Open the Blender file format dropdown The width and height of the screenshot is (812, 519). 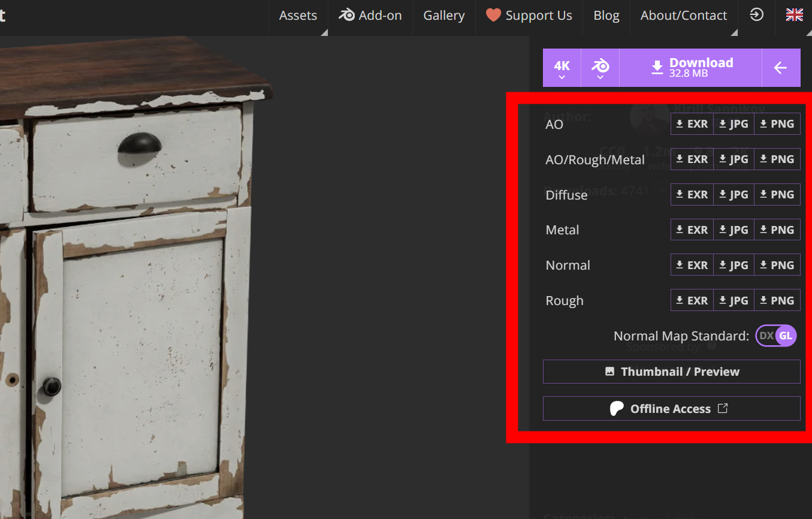tap(600, 68)
